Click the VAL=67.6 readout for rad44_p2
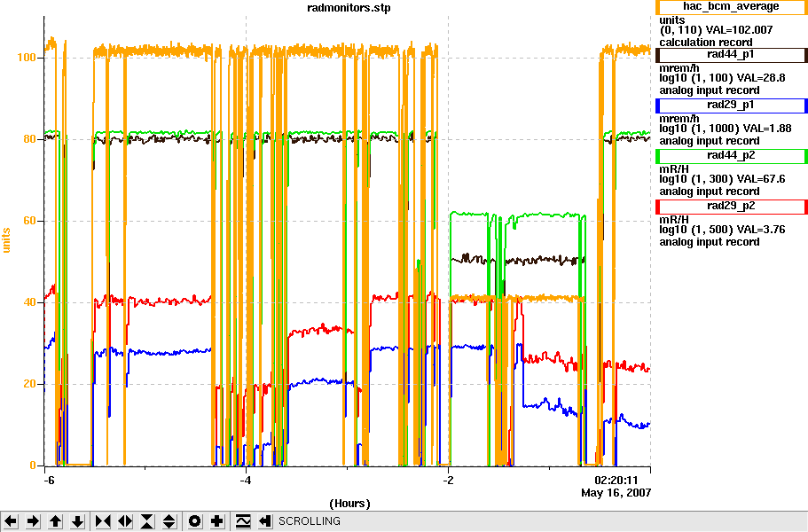 [x=761, y=179]
